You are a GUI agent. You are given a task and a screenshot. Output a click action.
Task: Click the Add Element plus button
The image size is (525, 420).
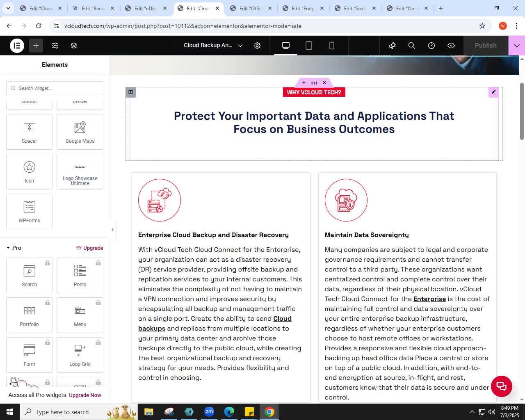pyautogui.click(x=36, y=46)
